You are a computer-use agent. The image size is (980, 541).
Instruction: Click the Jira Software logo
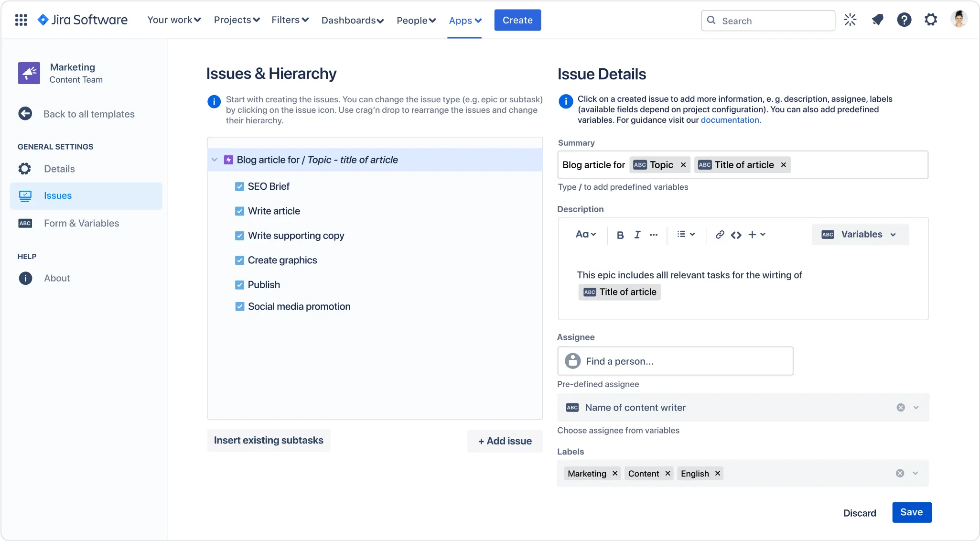coord(83,20)
